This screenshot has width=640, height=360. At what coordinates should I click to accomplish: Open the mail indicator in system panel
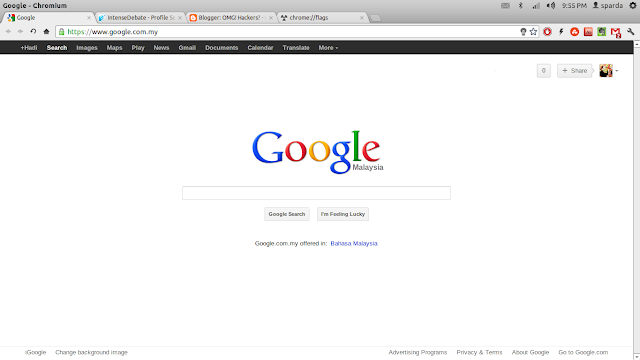click(x=505, y=6)
